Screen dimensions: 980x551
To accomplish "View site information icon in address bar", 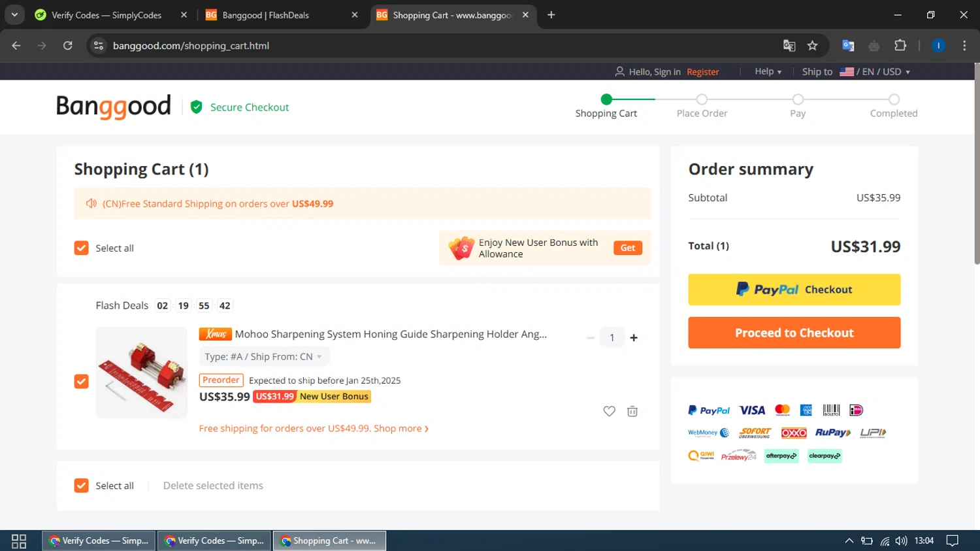I will pos(99,45).
